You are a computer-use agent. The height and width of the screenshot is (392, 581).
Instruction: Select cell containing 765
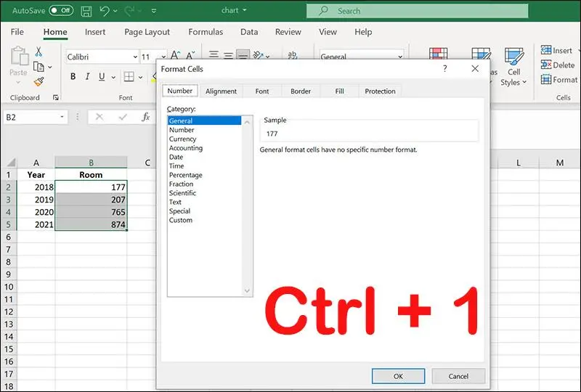point(91,212)
